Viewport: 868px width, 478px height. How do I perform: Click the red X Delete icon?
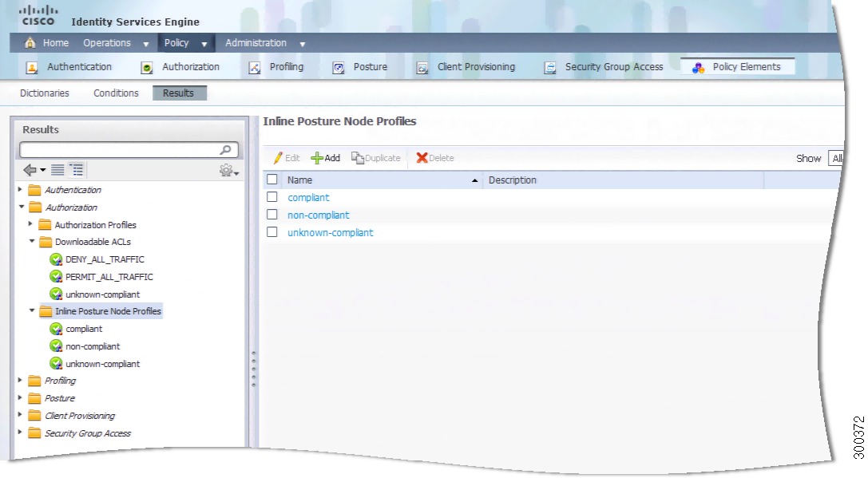point(422,158)
